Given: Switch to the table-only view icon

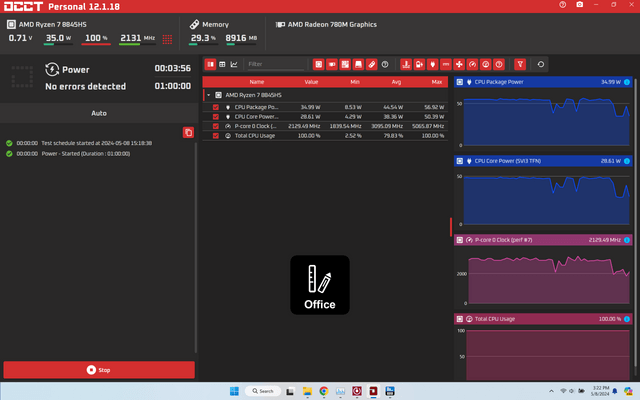Looking at the screenshot, I should click(x=222, y=64).
